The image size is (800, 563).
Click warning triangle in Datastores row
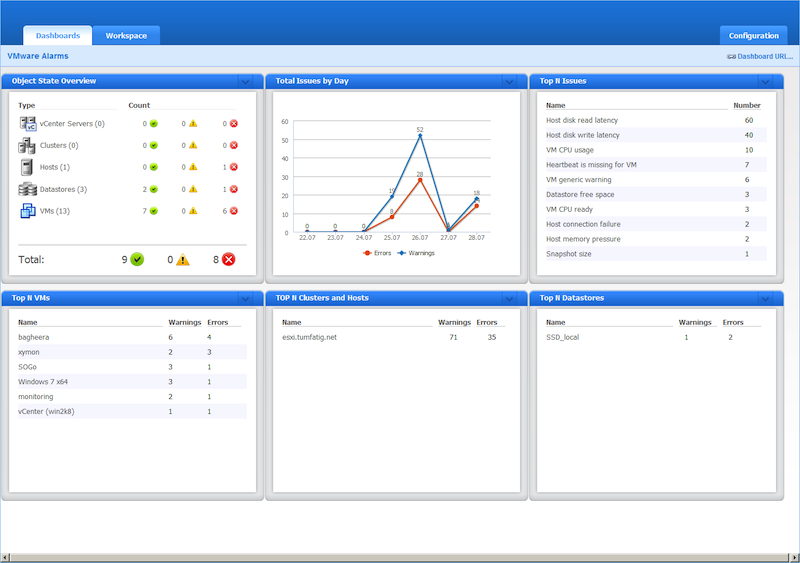pyautogui.click(x=193, y=189)
